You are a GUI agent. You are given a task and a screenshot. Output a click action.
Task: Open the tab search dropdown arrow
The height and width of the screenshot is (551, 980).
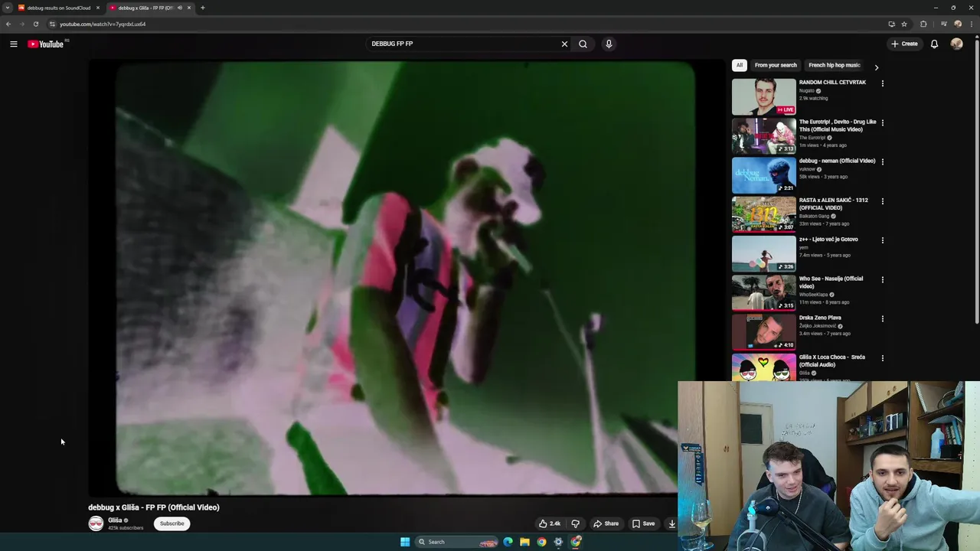[7, 8]
